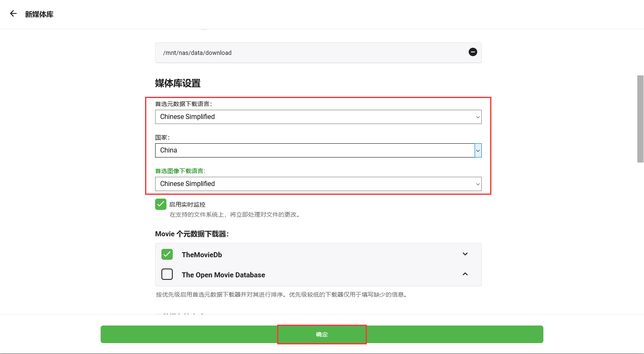Click the vertical scrollbar thumb
The width and height of the screenshot is (644, 354).
pyautogui.click(x=640, y=119)
